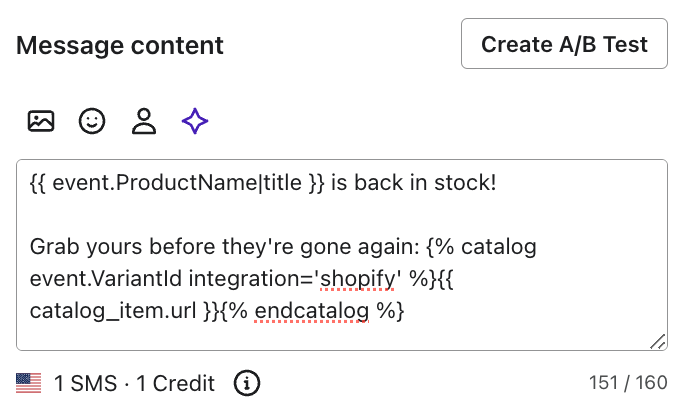Click the "Message content" heading
Image resolution: width=692 pixels, height=410 pixels.
pos(120,45)
